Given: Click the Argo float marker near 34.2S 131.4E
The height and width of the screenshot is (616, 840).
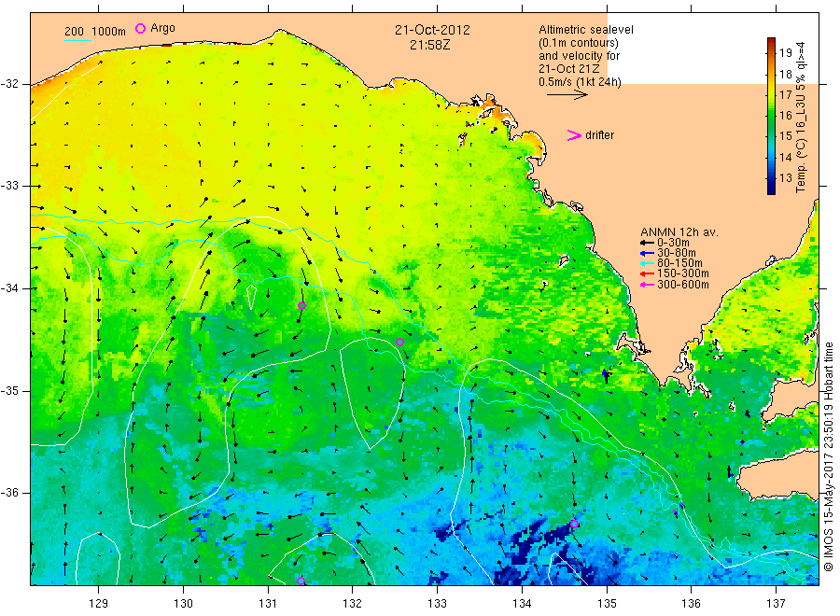Looking at the screenshot, I should (301, 306).
